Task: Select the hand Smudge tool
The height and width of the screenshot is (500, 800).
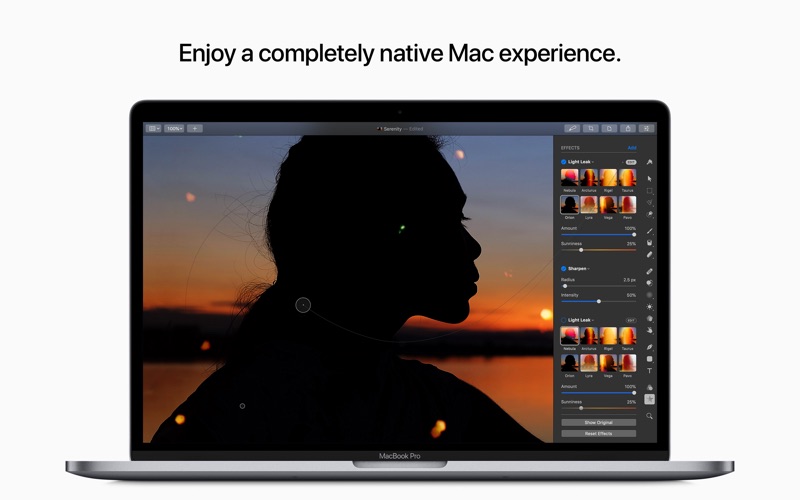Action: 649,330
